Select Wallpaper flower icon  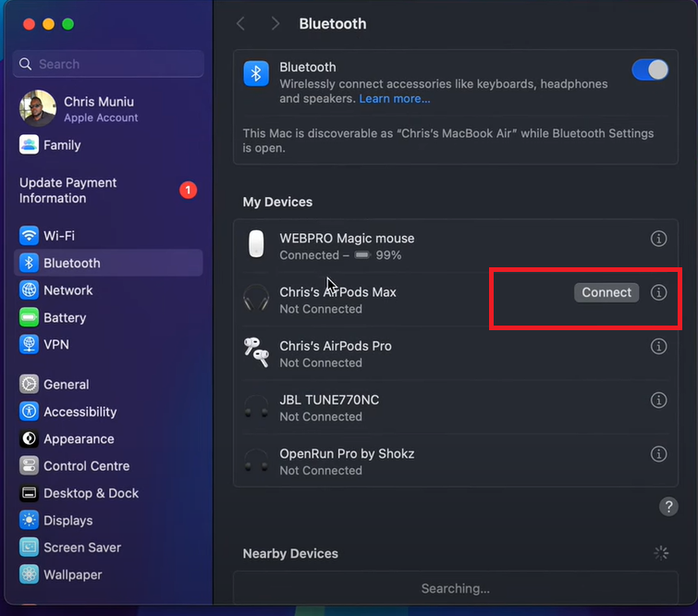pos(29,574)
